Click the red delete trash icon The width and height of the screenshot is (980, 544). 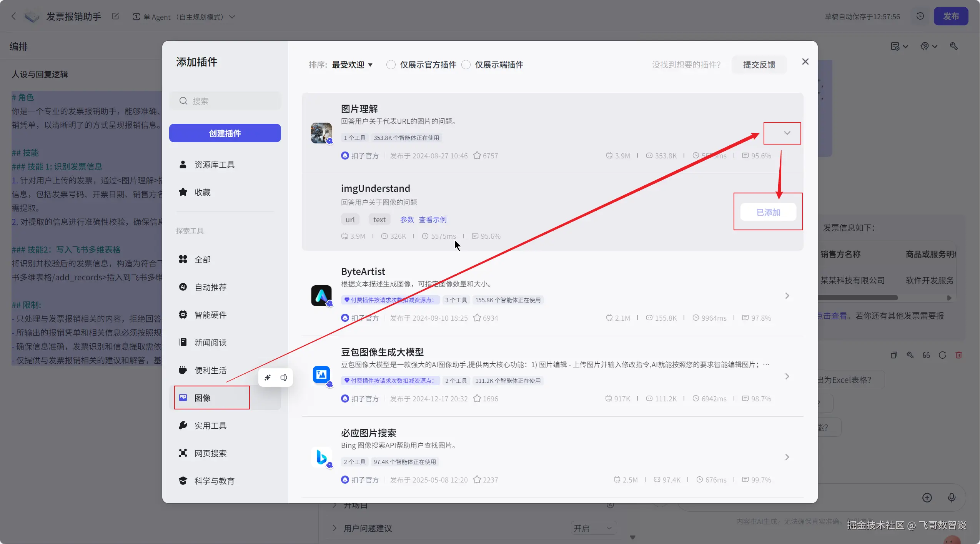click(x=958, y=355)
